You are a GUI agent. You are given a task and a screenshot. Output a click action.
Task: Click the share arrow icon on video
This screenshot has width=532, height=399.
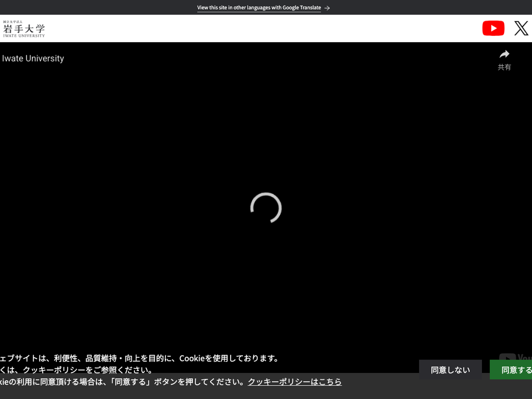[x=504, y=55]
